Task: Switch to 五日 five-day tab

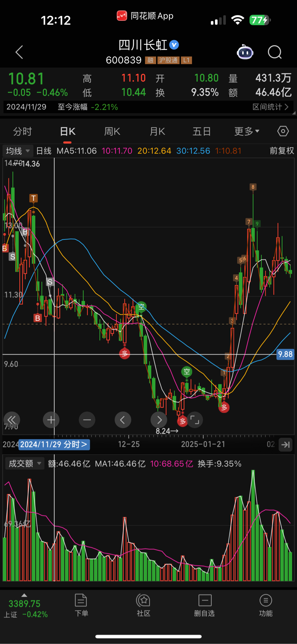Action: point(201,132)
